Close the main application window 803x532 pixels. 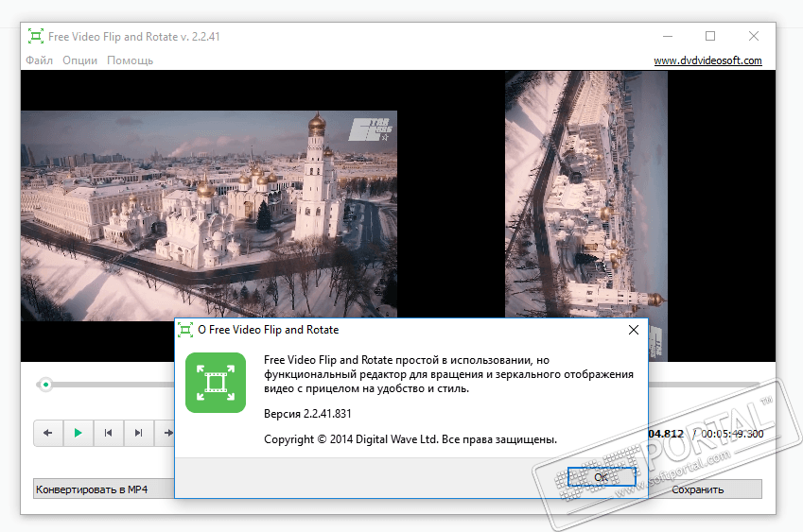click(x=753, y=36)
